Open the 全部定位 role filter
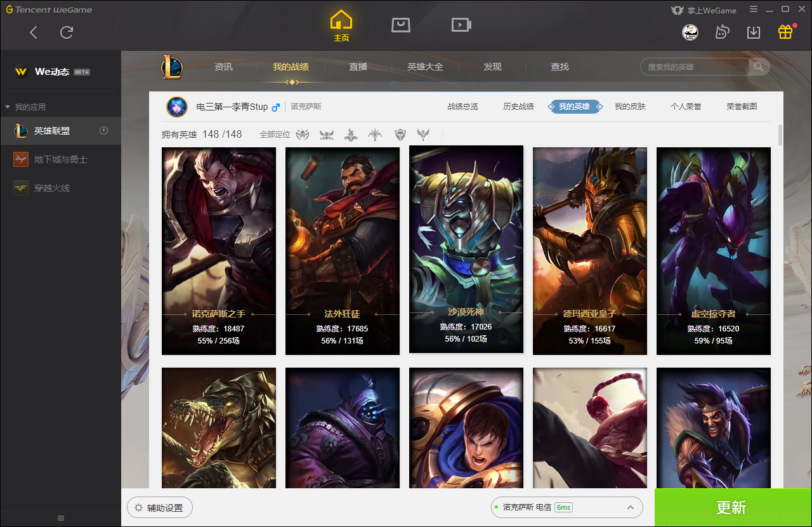The height and width of the screenshot is (527, 812). coord(275,135)
